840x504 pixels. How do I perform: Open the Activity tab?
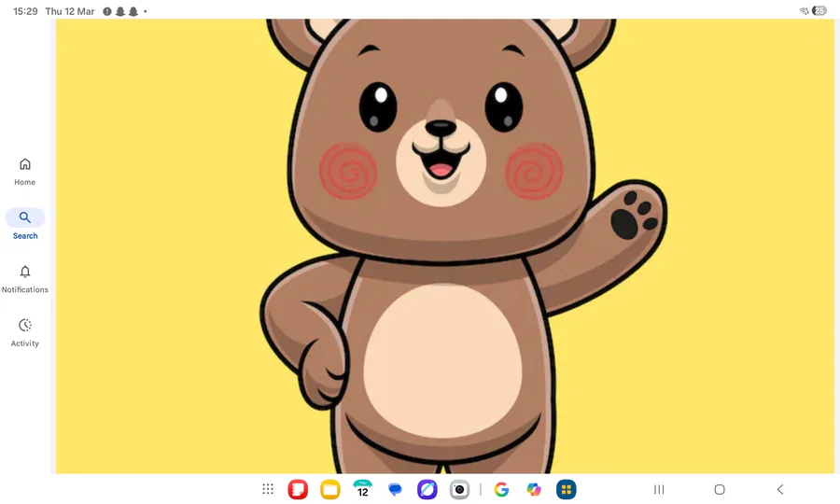pyautogui.click(x=24, y=332)
